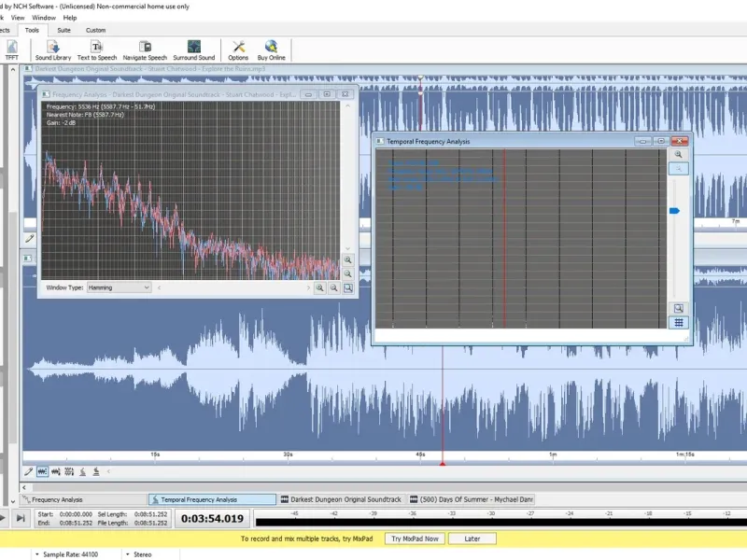The width and height of the screenshot is (747, 560).
Task: Open Options settings
Action: [x=238, y=50]
